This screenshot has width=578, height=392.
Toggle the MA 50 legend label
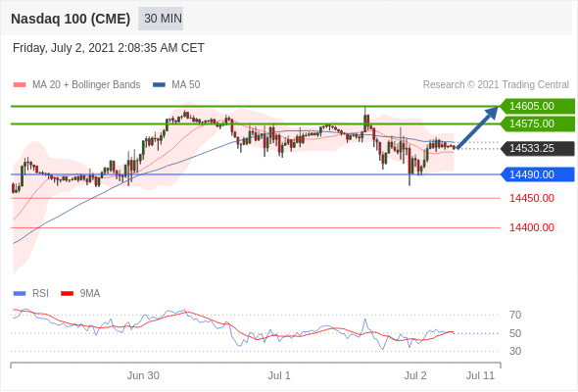pyautogui.click(x=186, y=85)
